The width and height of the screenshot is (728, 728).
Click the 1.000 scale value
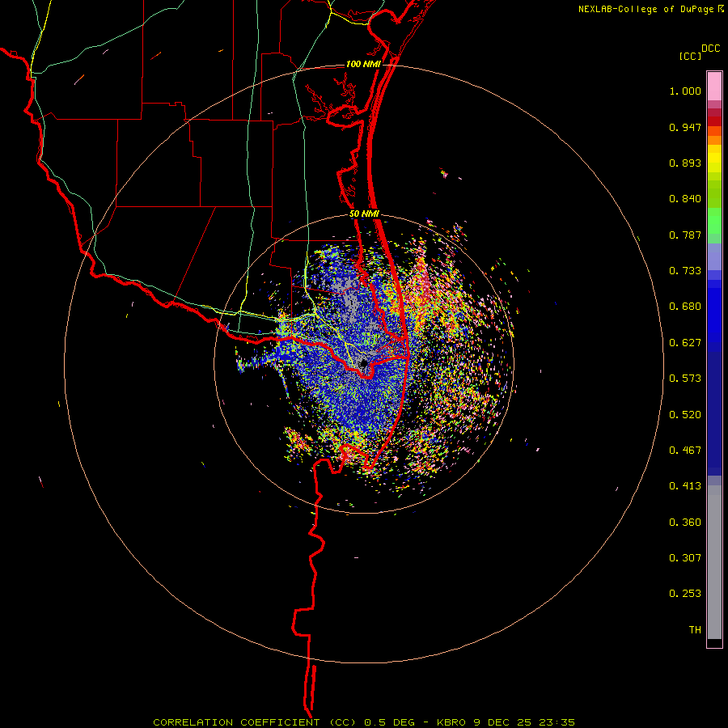(685, 91)
